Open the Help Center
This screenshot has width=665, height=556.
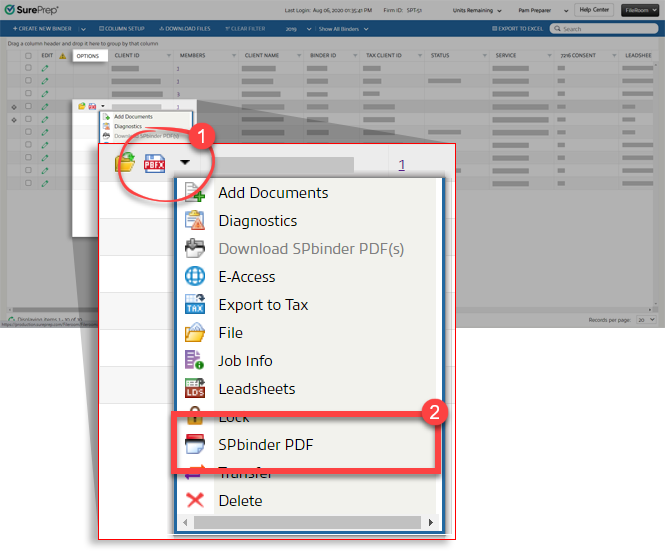tap(594, 10)
